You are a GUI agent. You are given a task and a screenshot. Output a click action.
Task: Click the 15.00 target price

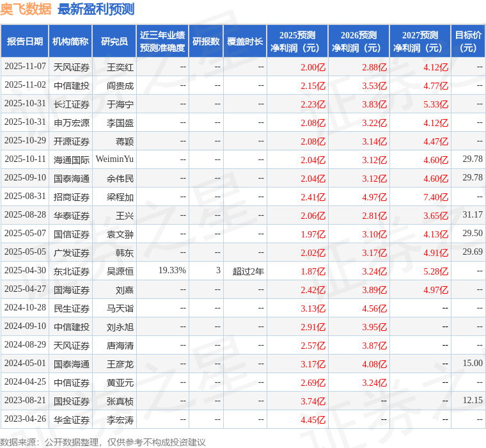473,363
